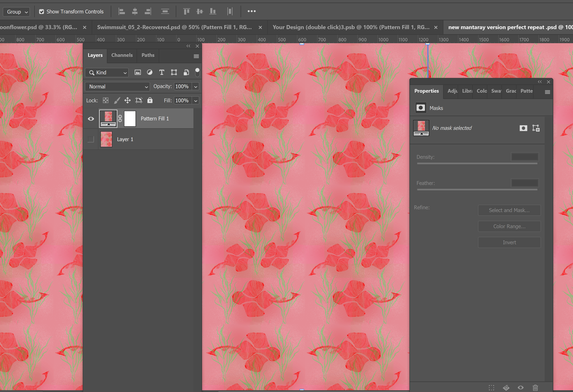Click the filter for pixel layers icon
The image size is (573, 392).
[x=138, y=72]
